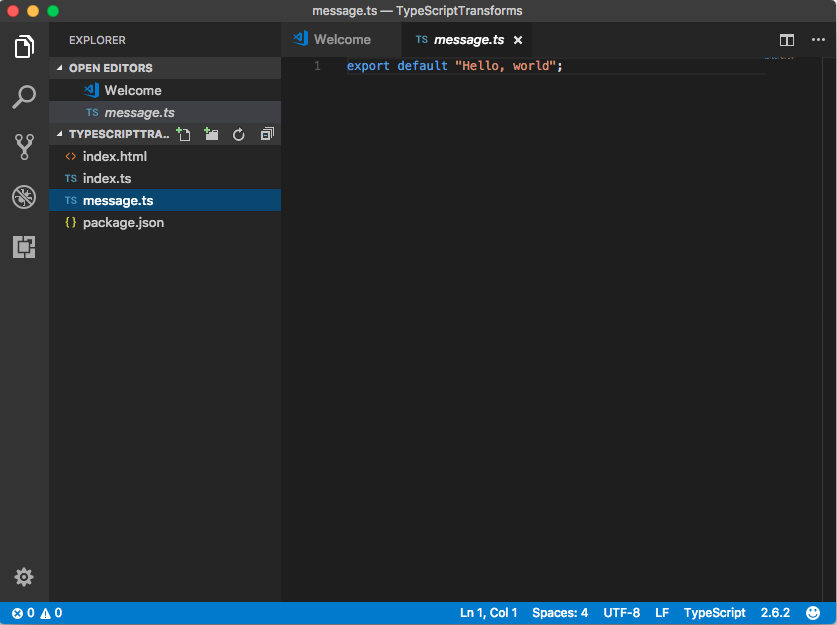Image resolution: width=837 pixels, height=625 pixels.
Task: Open the editor More Actions menu
Action: tap(818, 39)
